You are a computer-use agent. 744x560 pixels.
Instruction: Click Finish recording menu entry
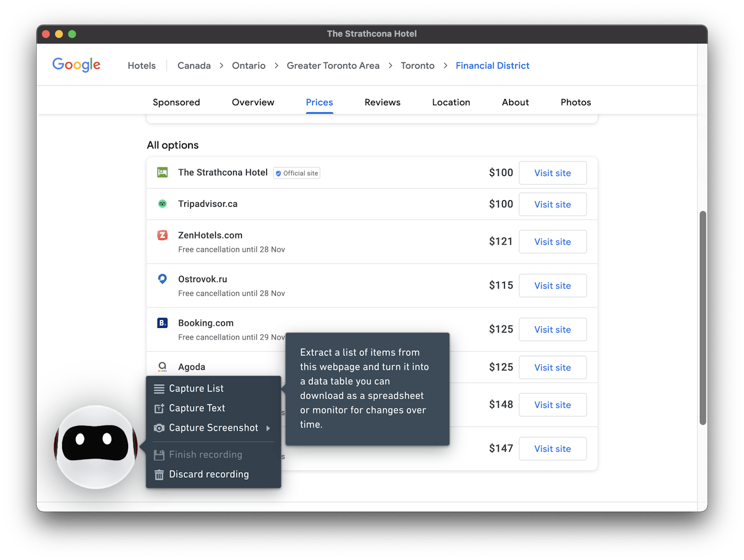click(214, 455)
